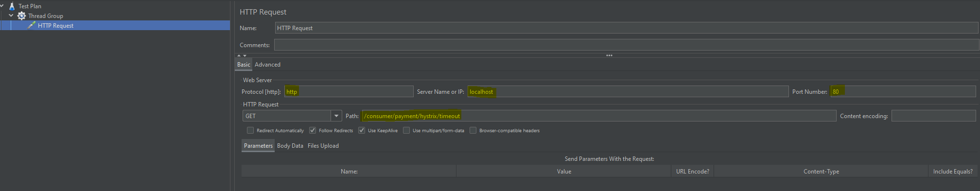Open the Body Data tab

point(290,146)
